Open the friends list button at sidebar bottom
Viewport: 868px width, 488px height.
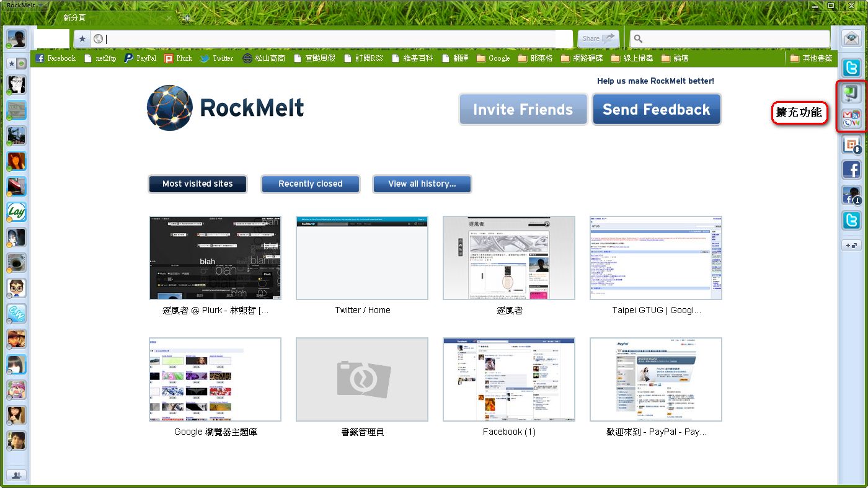click(x=16, y=476)
